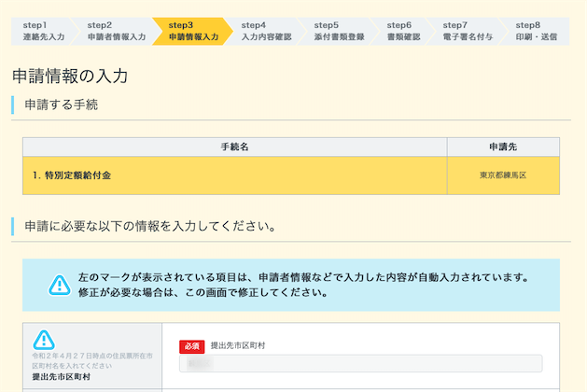
Task: Click the warning icon beside 提出先市区町村
Action: point(44,340)
